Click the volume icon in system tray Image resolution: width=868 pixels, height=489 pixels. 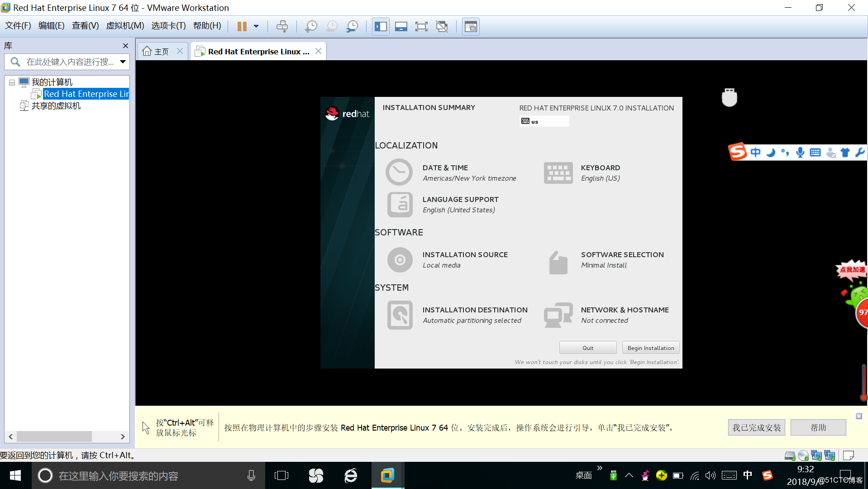coord(711,475)
